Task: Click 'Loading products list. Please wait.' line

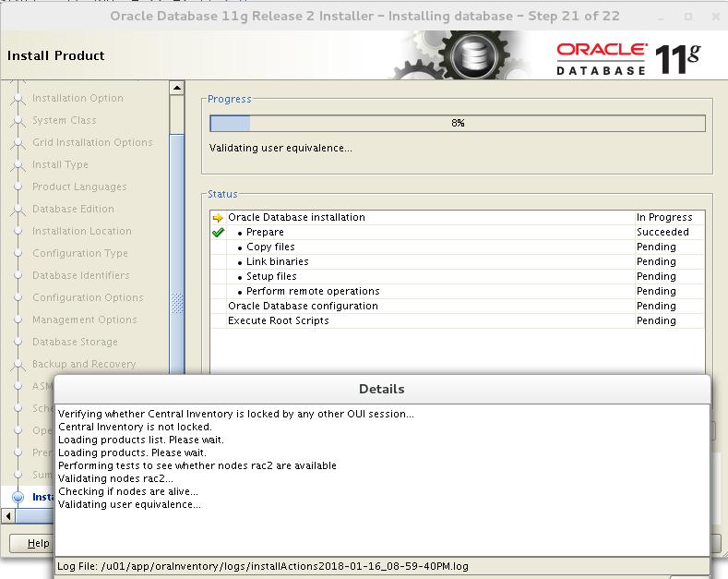Action: point(140,440)
